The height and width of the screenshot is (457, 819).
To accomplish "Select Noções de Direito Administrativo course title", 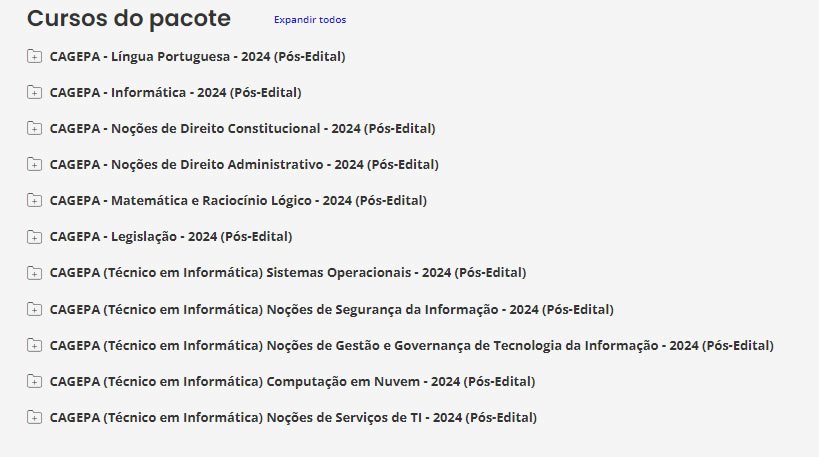I will [244, 164].
